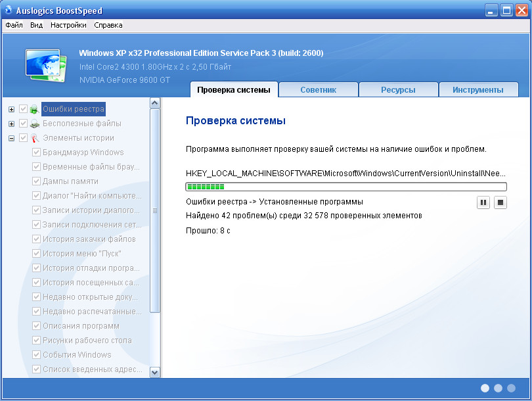Image resolution: width=532 pixels, height=401 pixels.
Task: Open the Настройки menu
Action: point(68,25)
